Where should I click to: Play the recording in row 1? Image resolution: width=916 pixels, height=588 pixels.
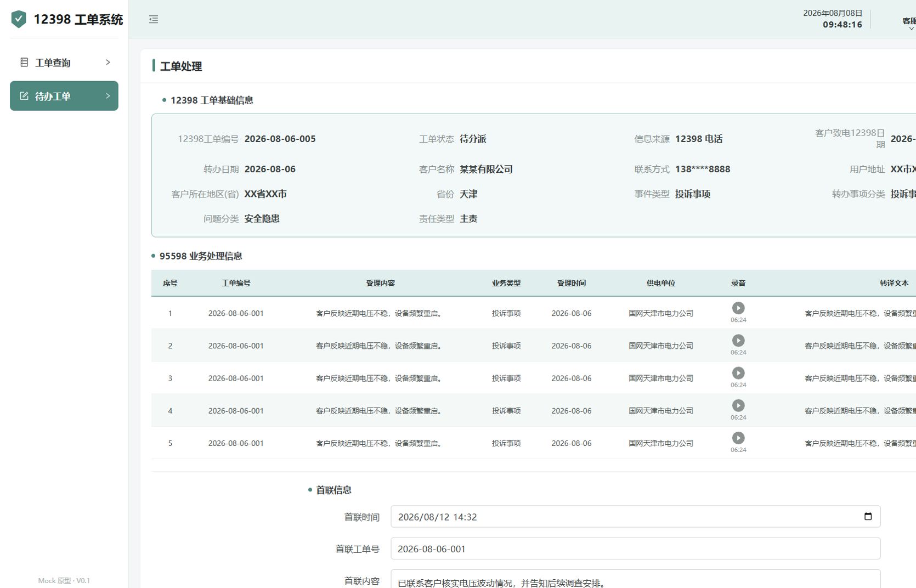(x=738, y=308)
